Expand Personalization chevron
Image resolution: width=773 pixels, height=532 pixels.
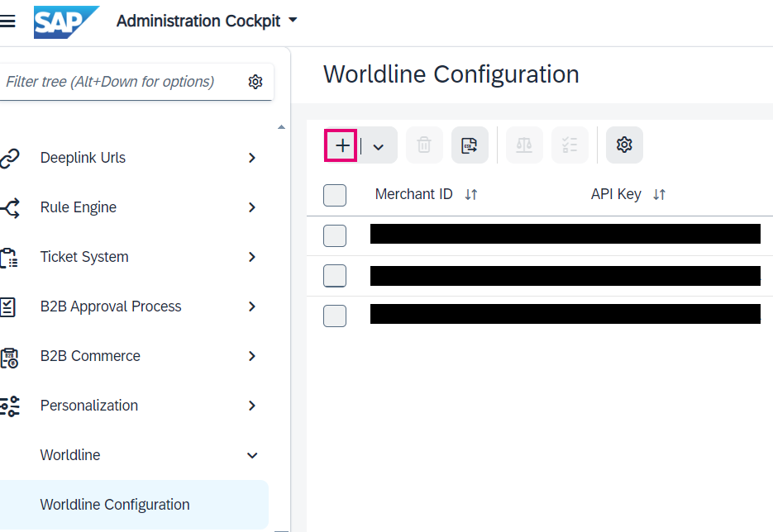tap(252, 406)
